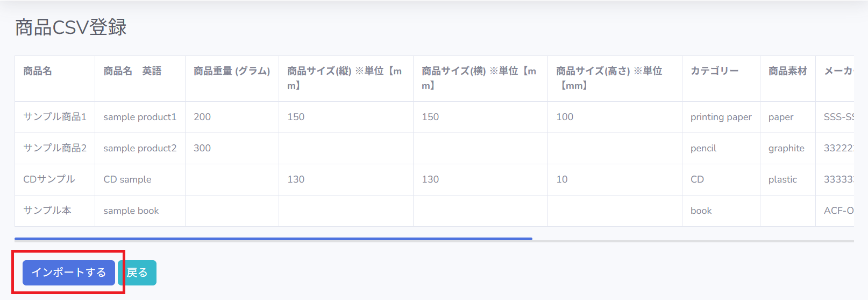Click the printing paper category cell

721,117
